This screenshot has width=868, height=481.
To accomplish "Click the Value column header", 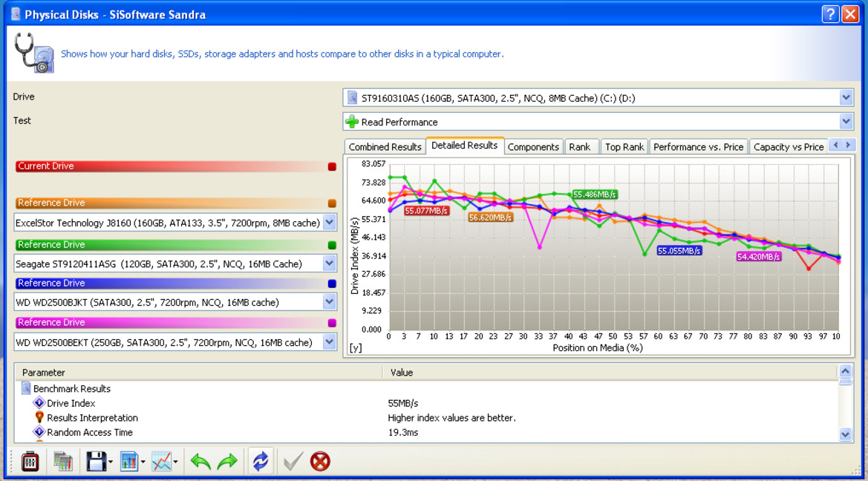I will pyautogui.click(x=610, y=373).
